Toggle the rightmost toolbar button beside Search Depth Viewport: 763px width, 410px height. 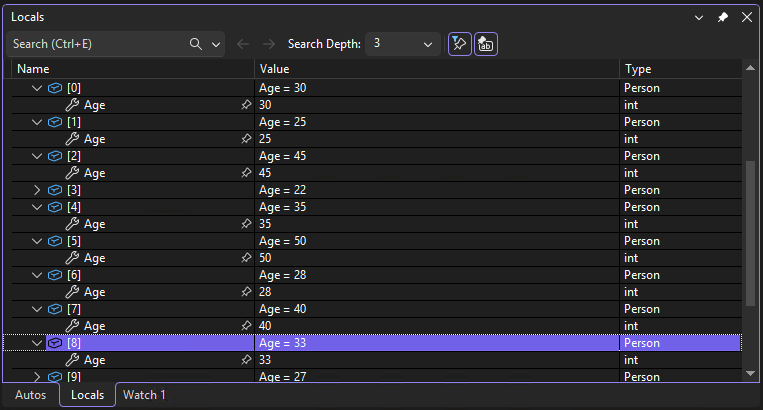[486, 44]
